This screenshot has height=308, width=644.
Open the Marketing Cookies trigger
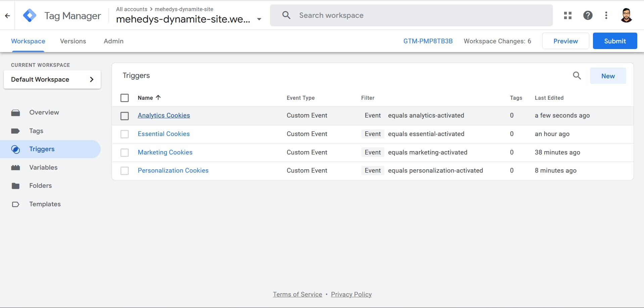click(165, 152)
